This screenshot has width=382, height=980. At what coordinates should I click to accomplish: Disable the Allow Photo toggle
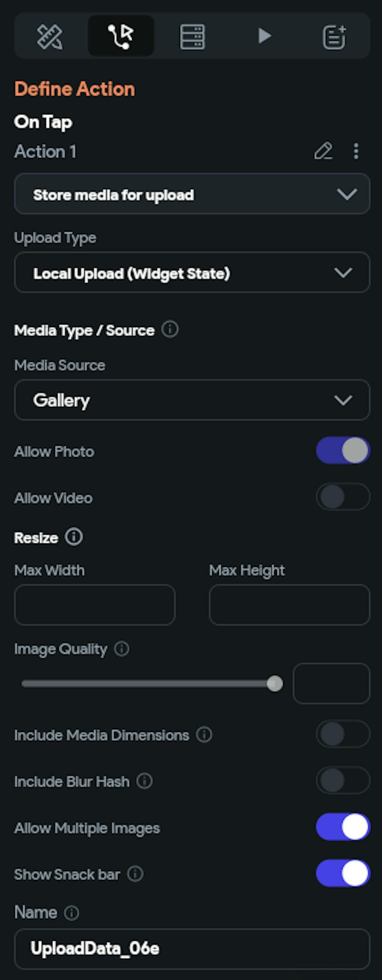[343, 451]
